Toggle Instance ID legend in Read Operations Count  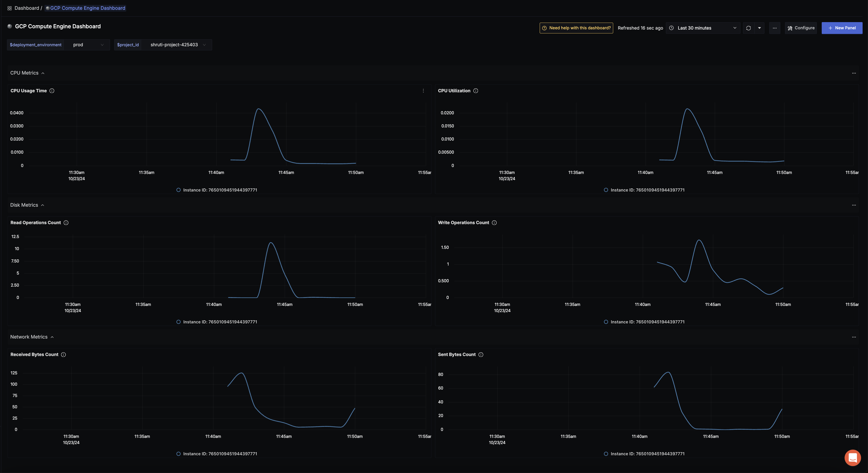217,322
